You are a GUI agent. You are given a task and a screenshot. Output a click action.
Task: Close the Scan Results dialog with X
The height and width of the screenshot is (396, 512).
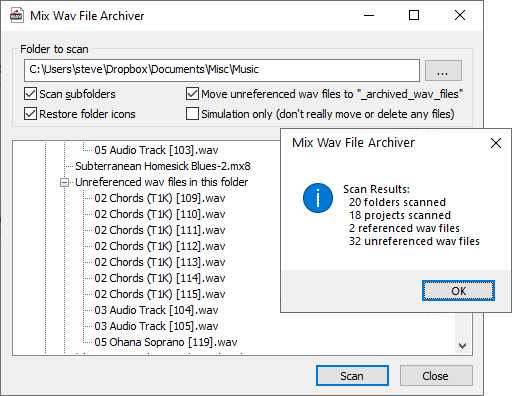(496, 143)
